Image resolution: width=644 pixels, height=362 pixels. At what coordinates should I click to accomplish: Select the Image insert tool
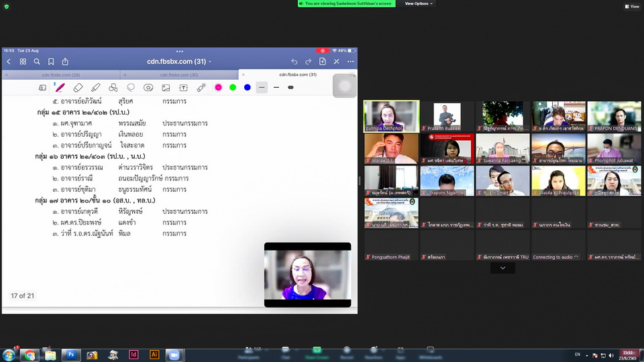click(166, 87)
